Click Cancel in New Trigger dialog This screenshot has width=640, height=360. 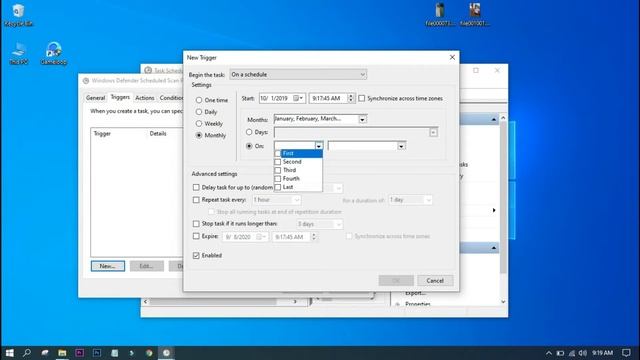(x=435, y=281)
